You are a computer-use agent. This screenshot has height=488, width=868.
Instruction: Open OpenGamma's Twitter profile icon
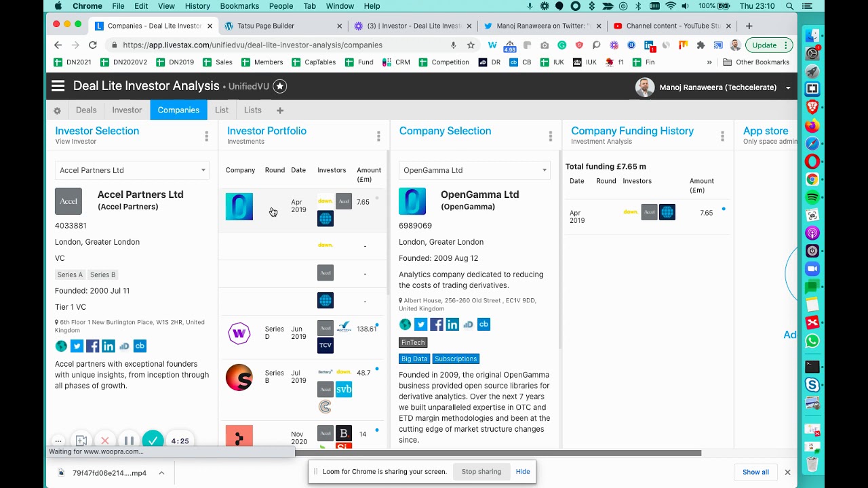421,325
